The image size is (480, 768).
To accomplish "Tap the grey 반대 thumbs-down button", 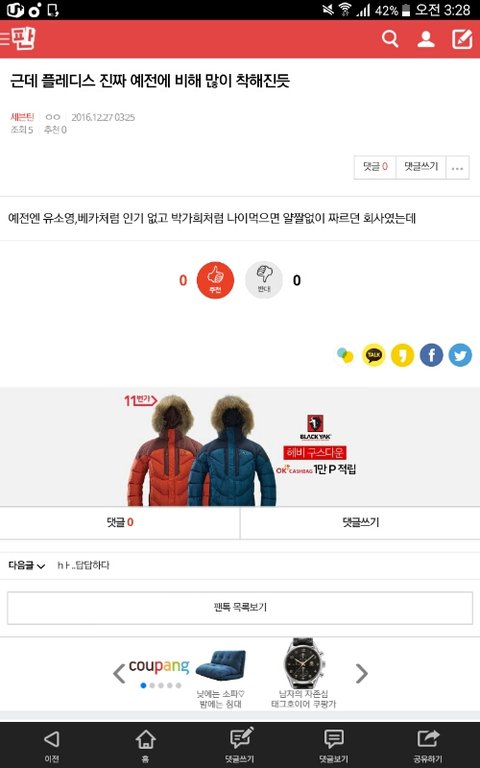I will [264, 280].
